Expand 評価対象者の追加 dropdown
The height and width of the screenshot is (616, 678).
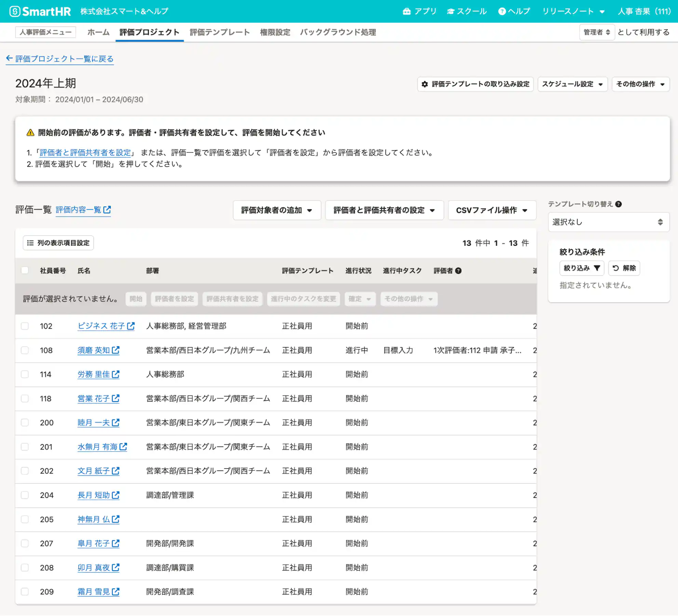277,210
